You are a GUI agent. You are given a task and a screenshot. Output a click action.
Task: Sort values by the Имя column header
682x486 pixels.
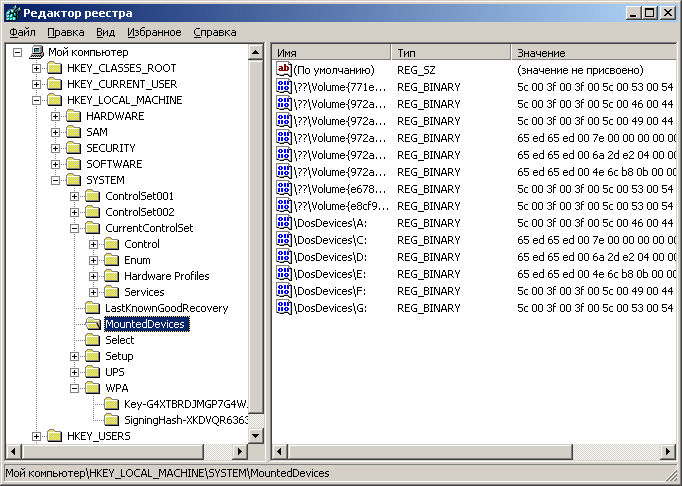pyautogui.click(x=331, y=53)
